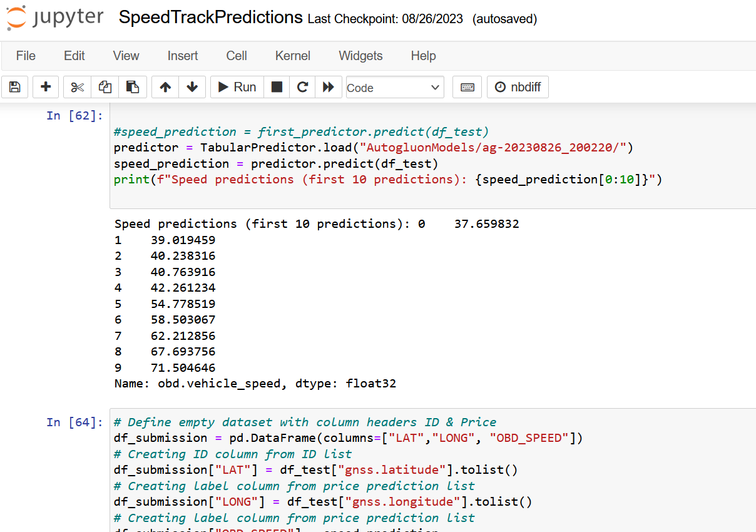
Task: Click output value 37.659832
Action: [x=486, y=224]
